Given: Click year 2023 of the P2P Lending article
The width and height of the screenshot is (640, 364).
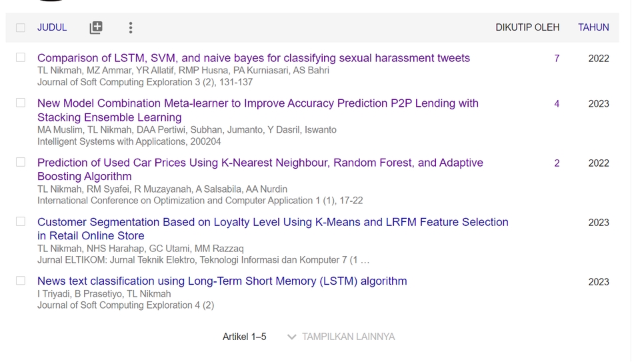Looking at the screenshot, I should (599, 103).
